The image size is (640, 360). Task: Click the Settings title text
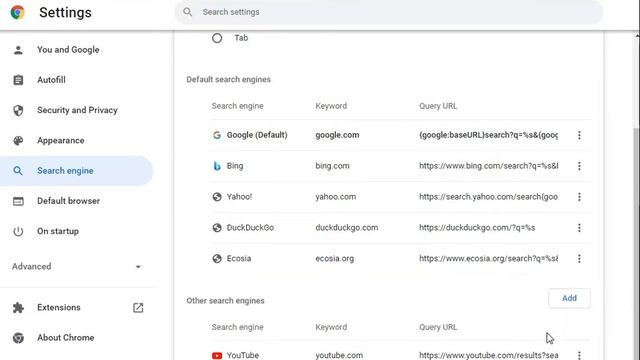(65, 13)
